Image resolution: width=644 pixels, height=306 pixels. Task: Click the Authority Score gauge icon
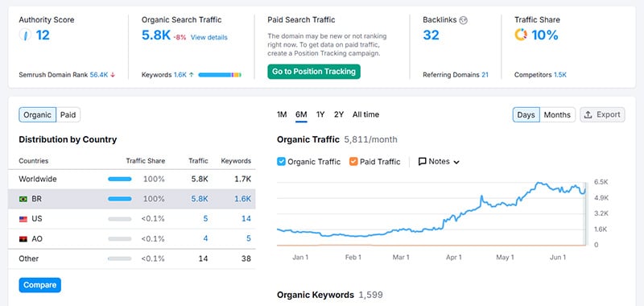[25, 35]
